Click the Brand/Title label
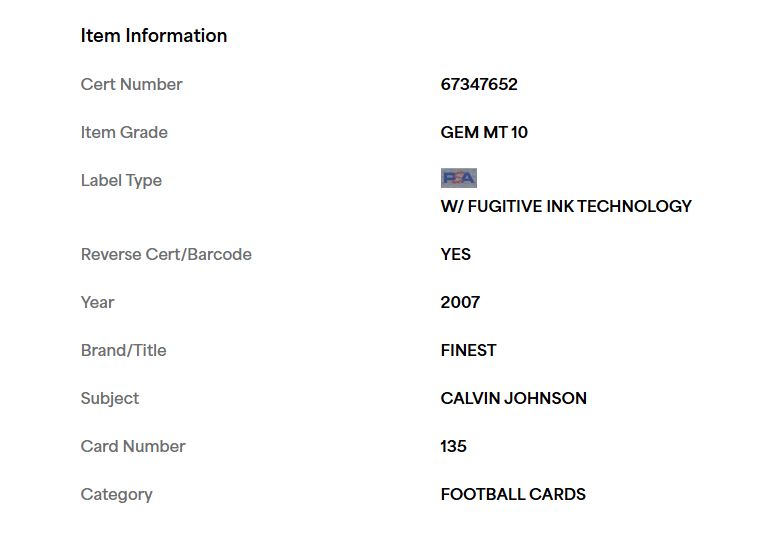764x549 pixels. (124, 350)
